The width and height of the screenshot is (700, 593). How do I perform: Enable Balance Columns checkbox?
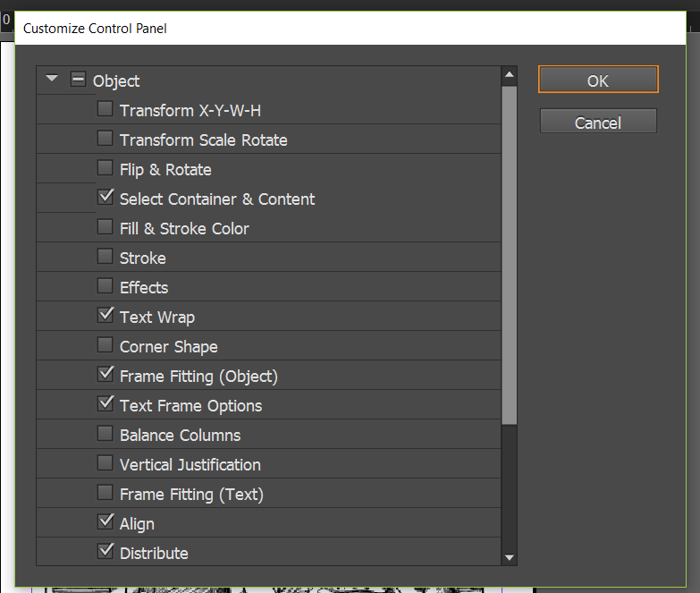pyautogui.click(x=105, y=434)
